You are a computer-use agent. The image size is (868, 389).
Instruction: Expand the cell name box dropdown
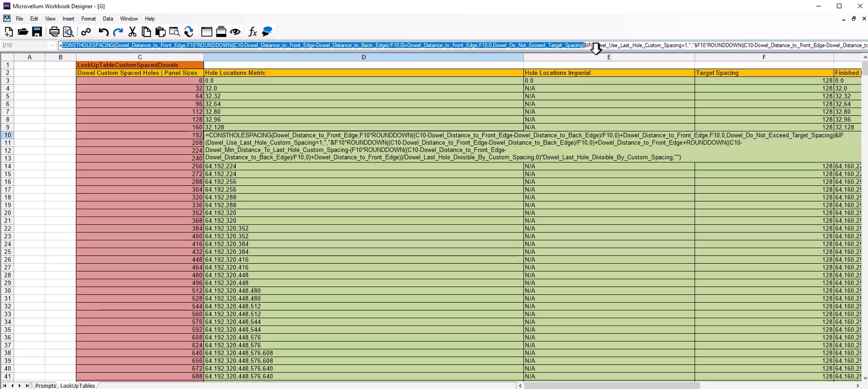52,45
